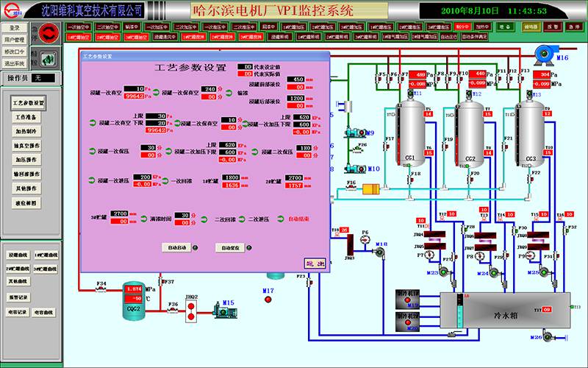This screenshot has width=588, height=368.
Task: Click the M16 blower fan icon
Action: 543,50
